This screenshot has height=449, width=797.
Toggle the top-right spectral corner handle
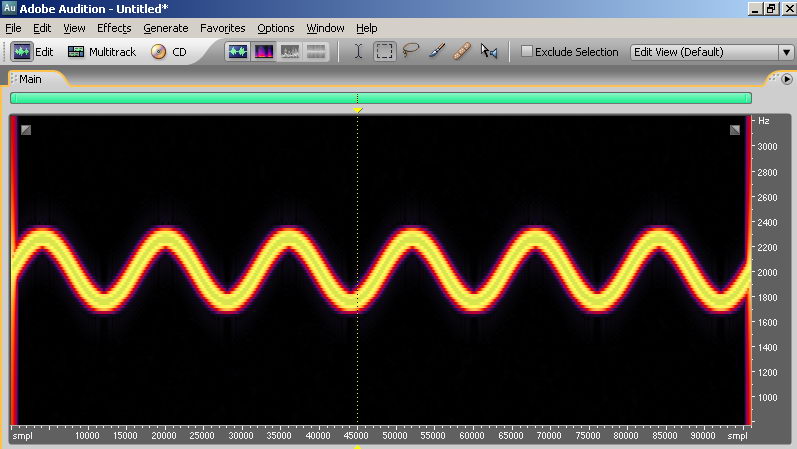click(x=735, y=129)
